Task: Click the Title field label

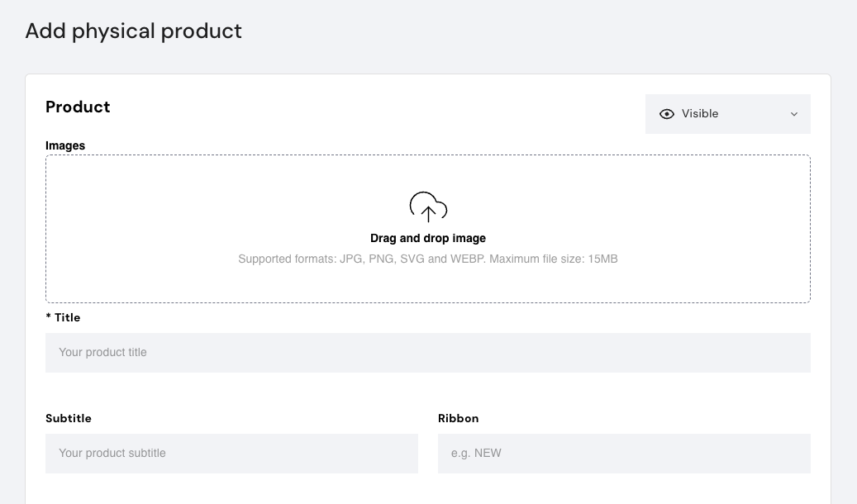Action: (69, 317)
